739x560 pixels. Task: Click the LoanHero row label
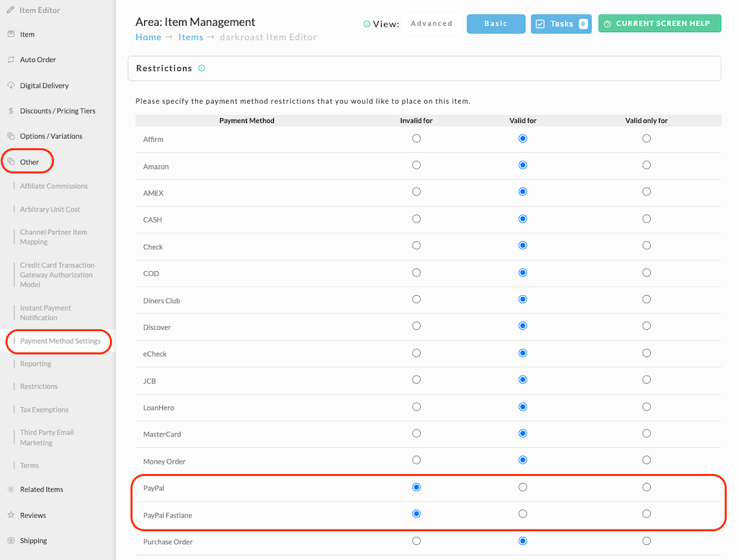coord(158,408)
